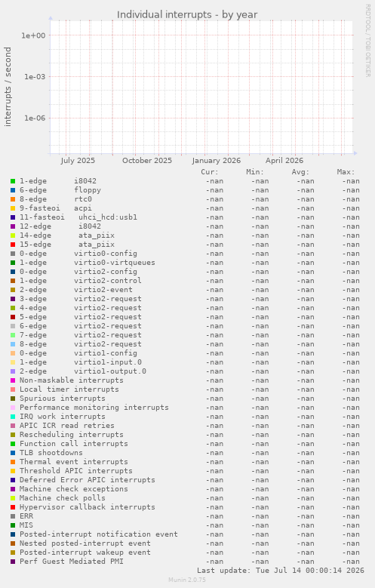Click the red swatch for Hypervisor callback interrupts
The width and height of the screenshot is (375, 588).
tap(13, 507)
